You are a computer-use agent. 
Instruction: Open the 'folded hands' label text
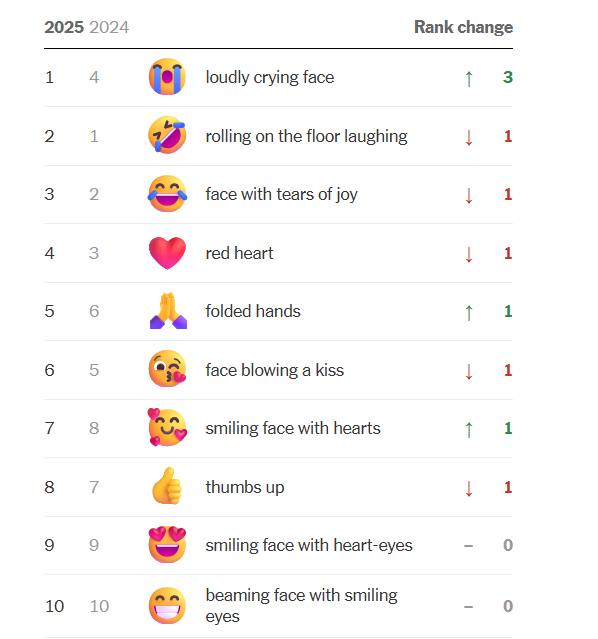click(x=253, y=311)
